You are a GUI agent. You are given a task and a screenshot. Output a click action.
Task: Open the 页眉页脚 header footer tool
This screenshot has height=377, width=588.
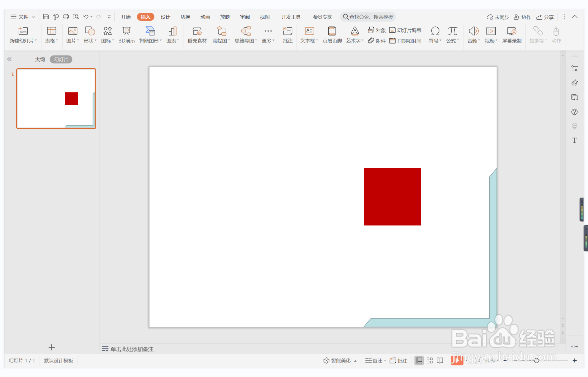(332, 35)
